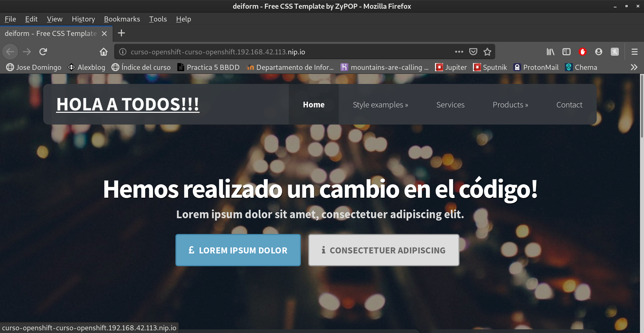Click the Home icon in toolbar
The height and width of the screenshot is (333, 644).
pyautogui.click(x=104, y=52)
